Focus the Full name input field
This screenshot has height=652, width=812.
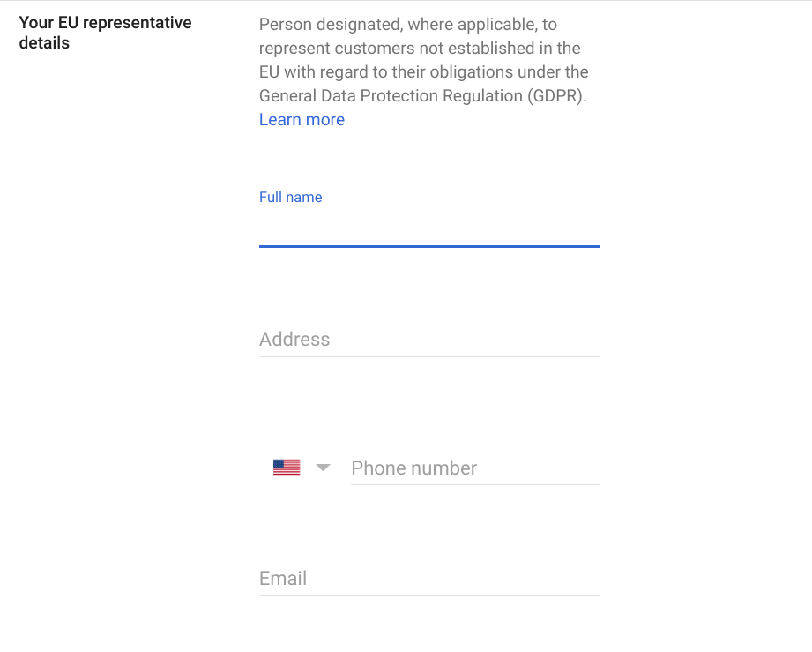(428, 227)
